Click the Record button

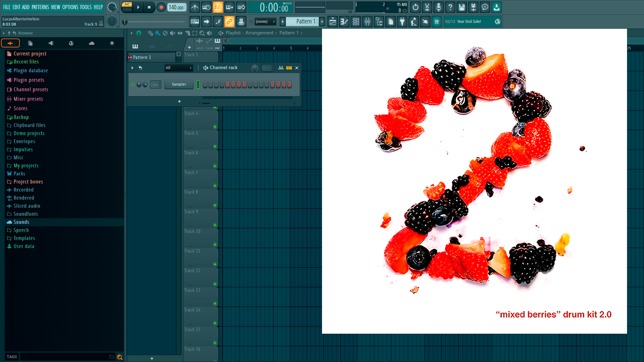click(x=161, y=7)
